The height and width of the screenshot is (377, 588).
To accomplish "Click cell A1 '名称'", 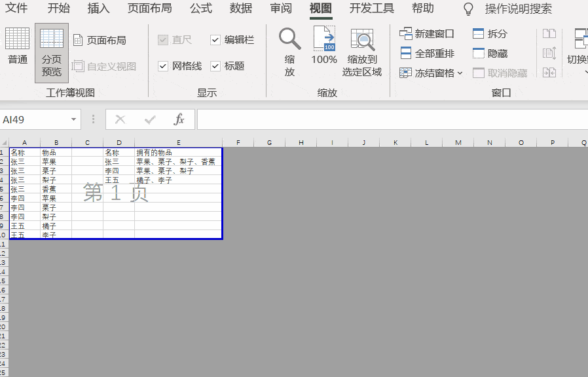I will tap(25, 153).
